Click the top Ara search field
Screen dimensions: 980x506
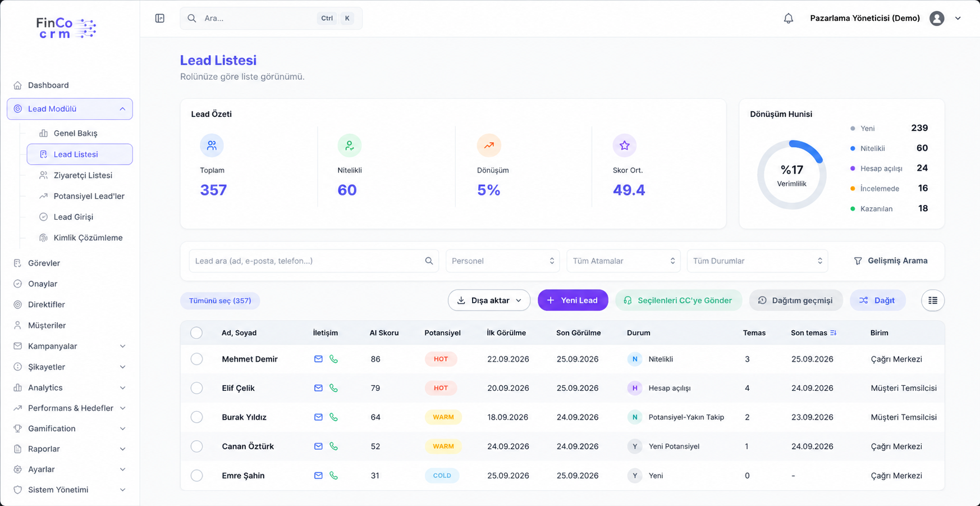click(x=271, y=19)
